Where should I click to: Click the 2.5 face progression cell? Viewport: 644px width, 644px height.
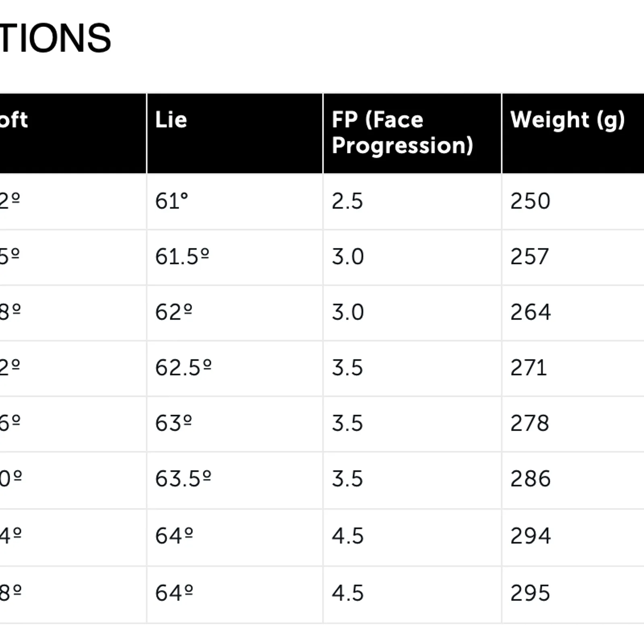pos(347,201)
